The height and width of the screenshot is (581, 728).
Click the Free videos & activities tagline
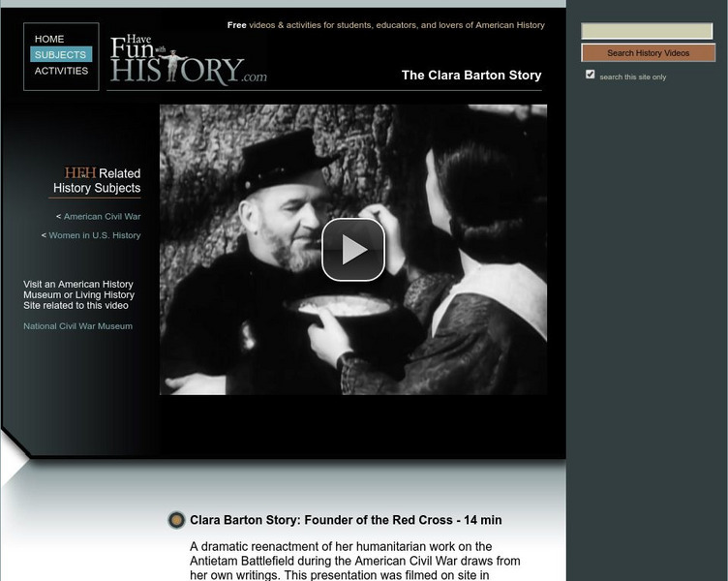386,25
